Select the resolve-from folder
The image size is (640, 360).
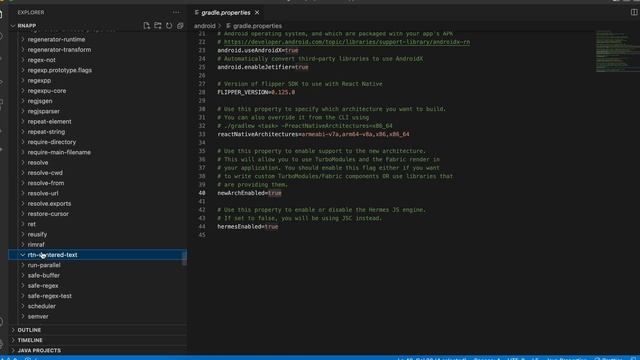[x=46, y=183]
